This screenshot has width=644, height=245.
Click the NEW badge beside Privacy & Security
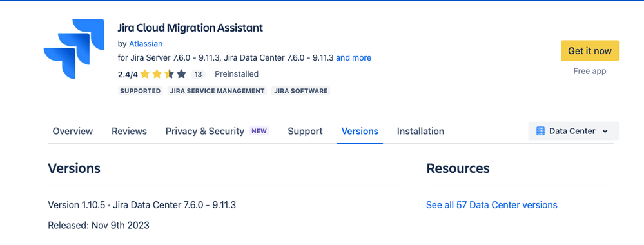pyautogui.click(x=259, y=131)
